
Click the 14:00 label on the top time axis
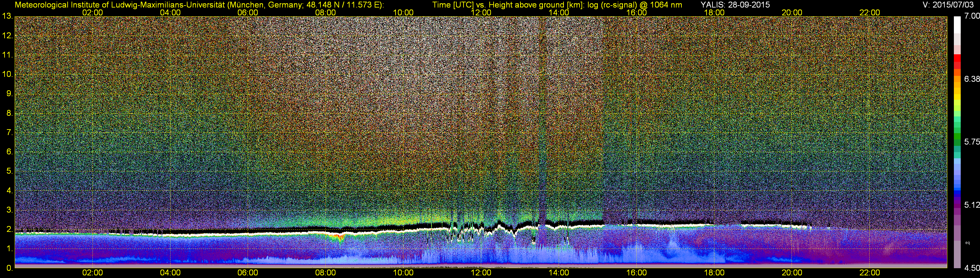click(x=559, y=12)
